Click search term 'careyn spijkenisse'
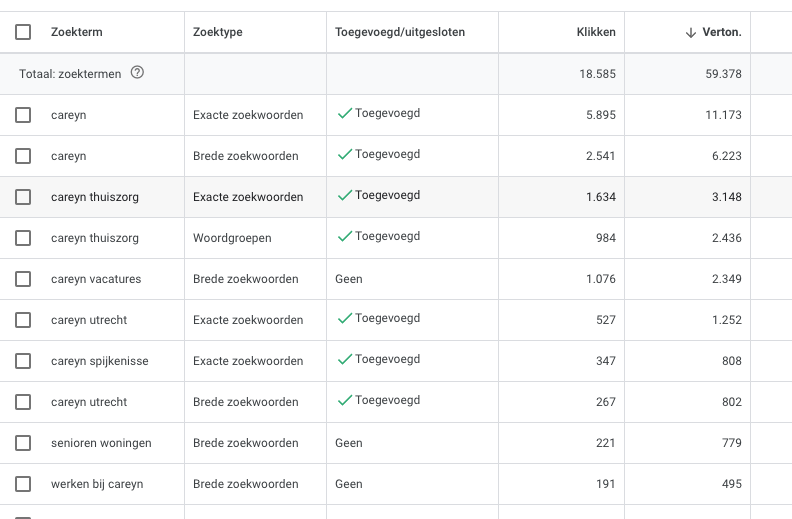Screen dimensions: 792x519 tap(100, 361)
